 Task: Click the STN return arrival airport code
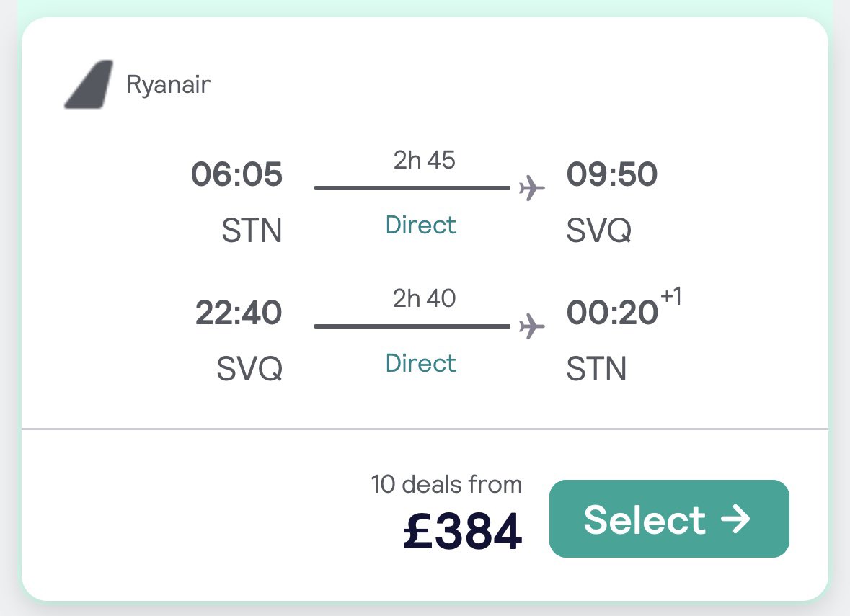click(596, 370)
